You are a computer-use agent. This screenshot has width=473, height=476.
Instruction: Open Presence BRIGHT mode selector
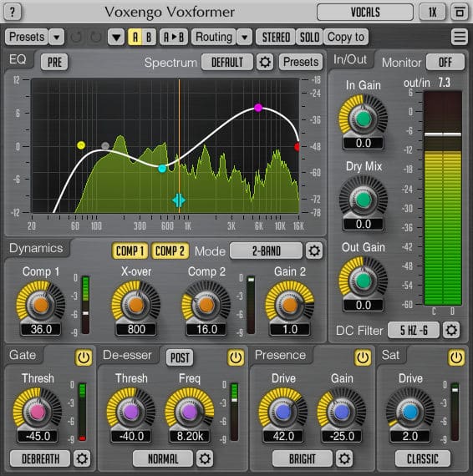point(303,458)
